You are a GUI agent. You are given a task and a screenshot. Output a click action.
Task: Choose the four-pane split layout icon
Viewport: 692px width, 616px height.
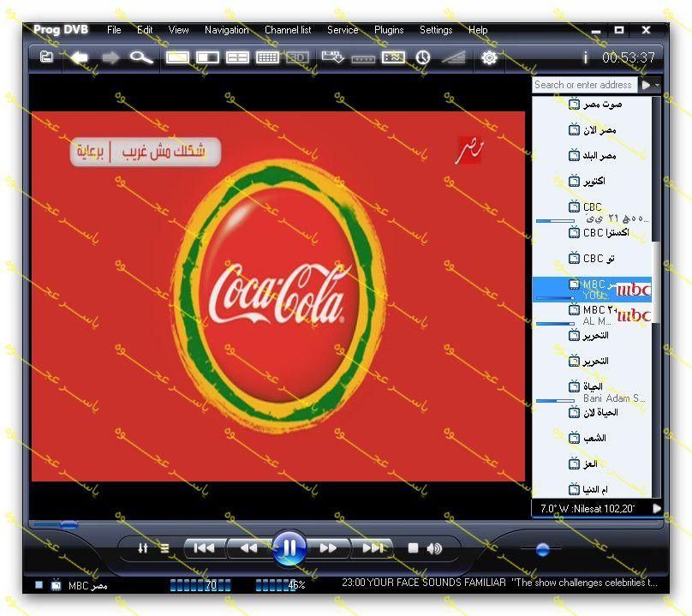tap(237, 57)
